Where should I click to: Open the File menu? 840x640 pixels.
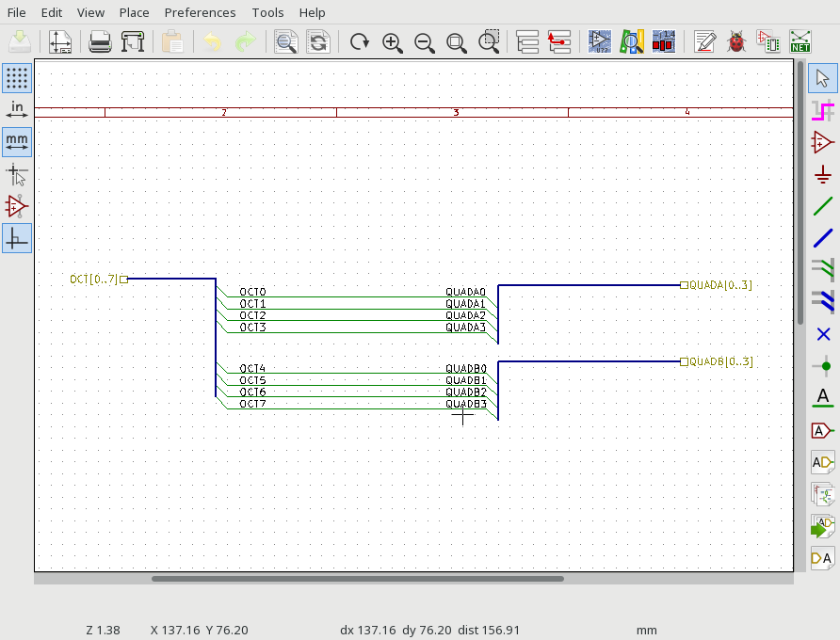[x=17, y=12]
